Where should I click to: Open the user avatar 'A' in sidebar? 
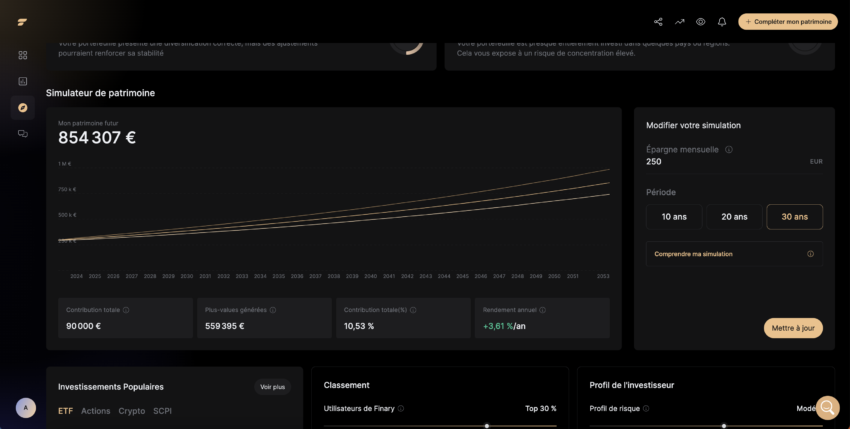click(25, 408)
